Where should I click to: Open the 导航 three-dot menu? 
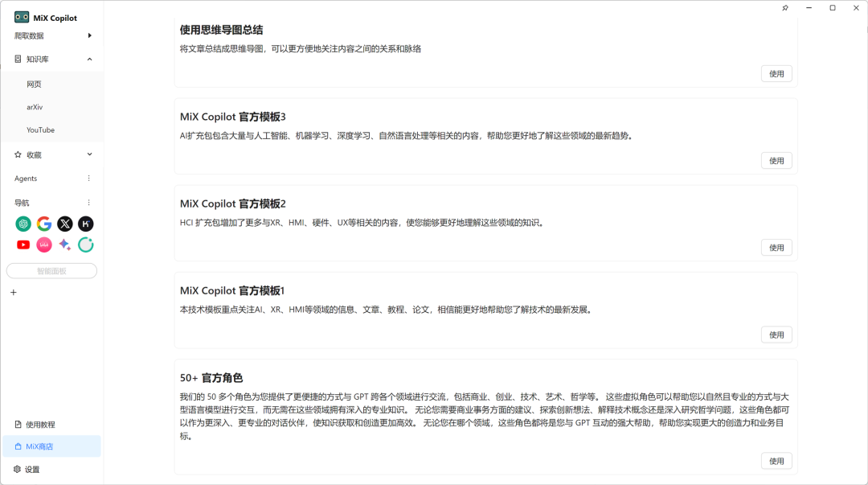[88, 203]
